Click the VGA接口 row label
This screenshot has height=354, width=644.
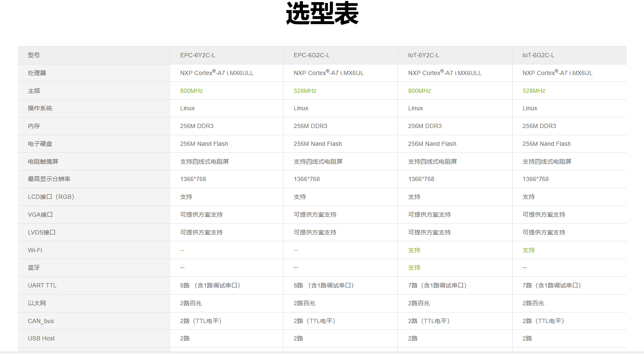click(x=40, y=215)
